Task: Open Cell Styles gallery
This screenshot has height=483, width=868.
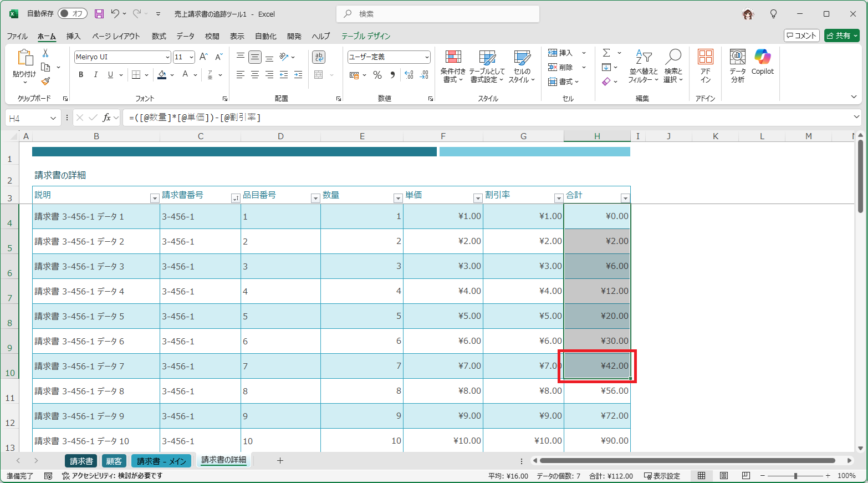Action: (522, 67)
